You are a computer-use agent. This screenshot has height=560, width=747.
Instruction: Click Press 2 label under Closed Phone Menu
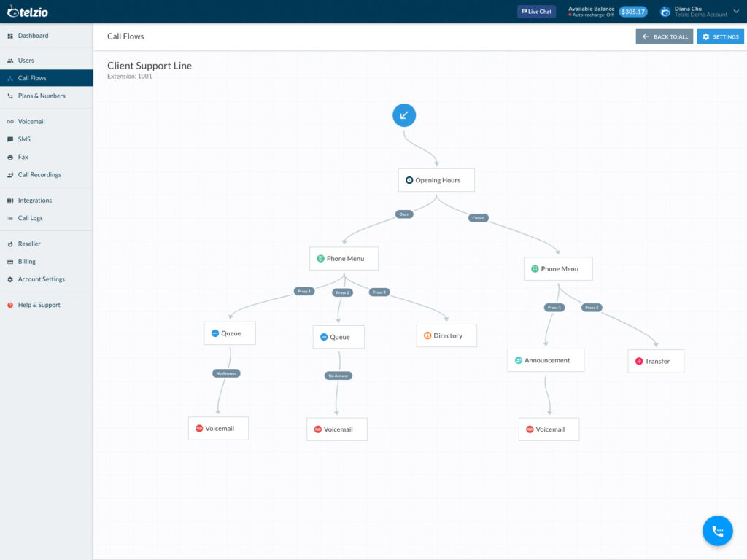592,308
